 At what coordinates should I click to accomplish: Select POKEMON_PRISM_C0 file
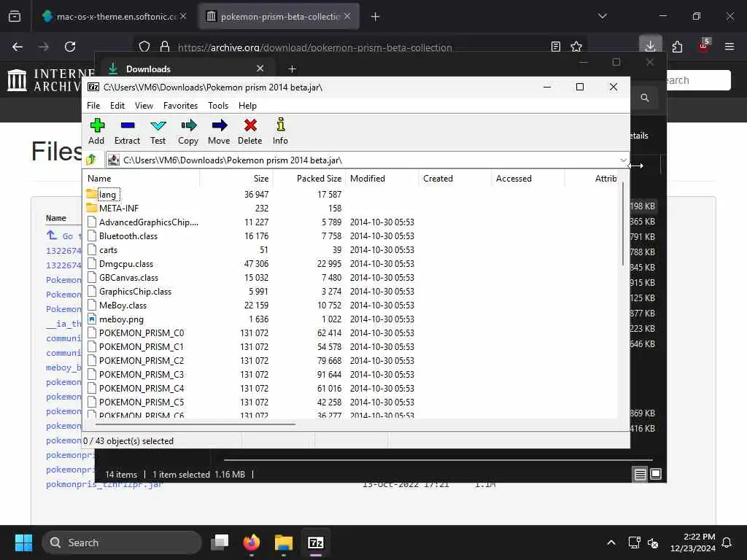click(x=141, y=332)
